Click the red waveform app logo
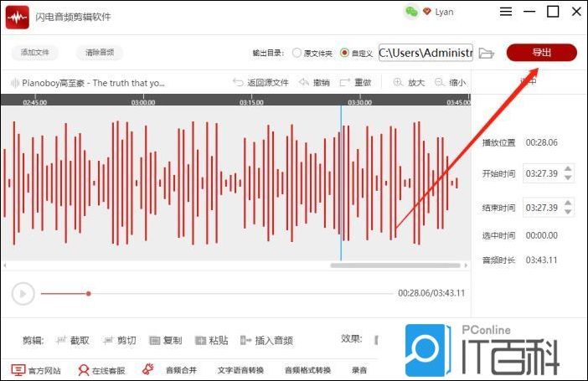Viewport: 588px width, 381px height. (18, 18)
